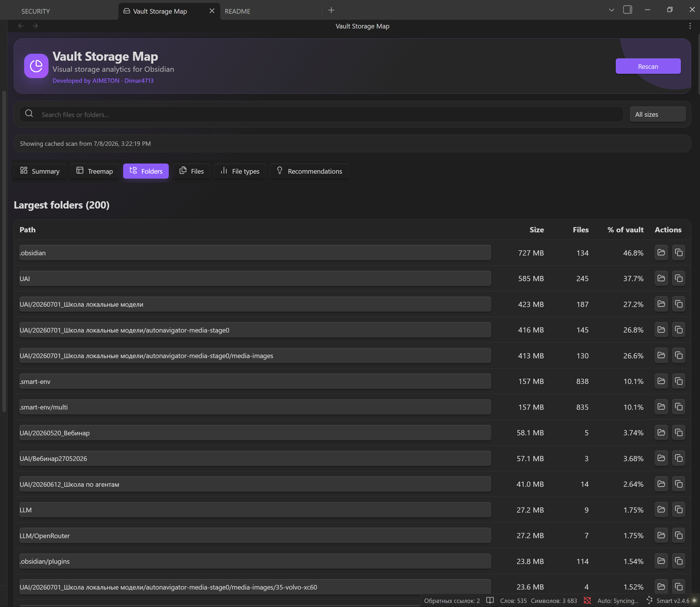Screen dimensions: 700x607
Task: Copy path for the 35-volvo-xc60 row
Action: [679, 587]
